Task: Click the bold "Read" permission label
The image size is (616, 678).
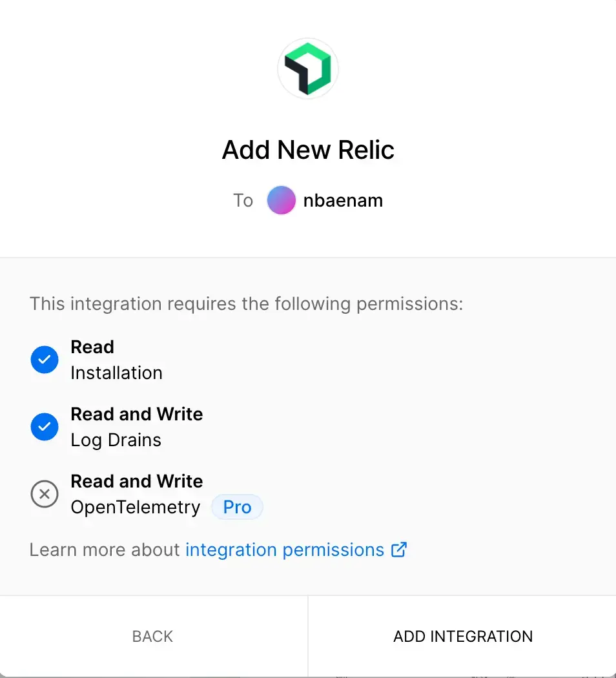Action: pos(92,347)
